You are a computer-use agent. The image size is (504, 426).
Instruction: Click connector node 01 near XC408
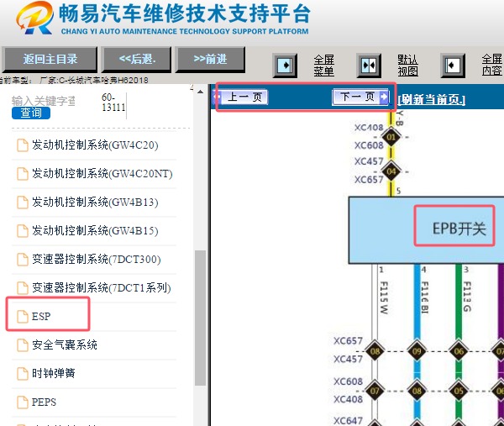[391, 137]
